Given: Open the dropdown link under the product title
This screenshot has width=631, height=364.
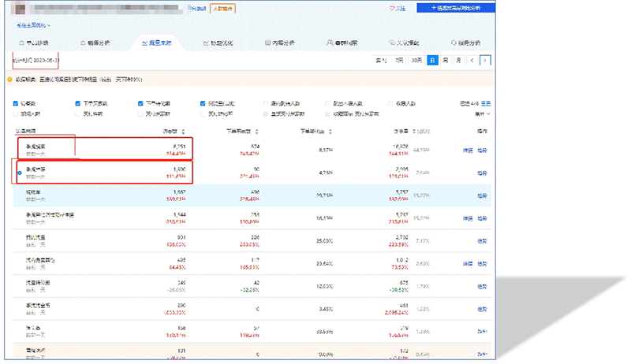Looking at the screenshot, I should point(37,25).
